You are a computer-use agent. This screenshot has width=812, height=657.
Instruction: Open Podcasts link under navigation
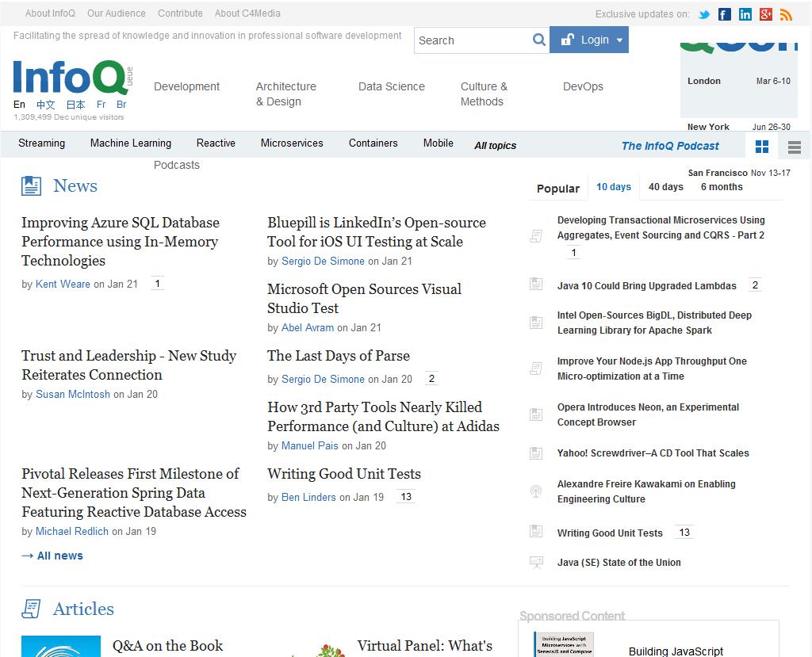pyautogui.click(x=177, y=165)
